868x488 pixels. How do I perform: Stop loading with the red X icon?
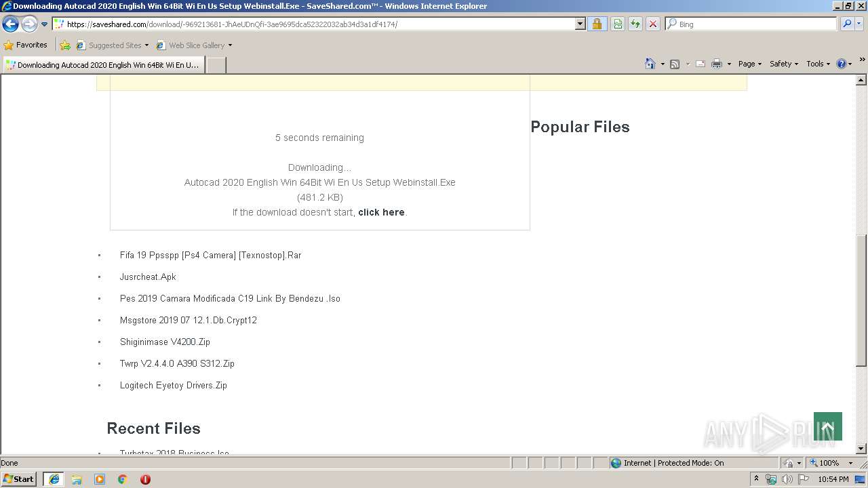coord(653,24)
